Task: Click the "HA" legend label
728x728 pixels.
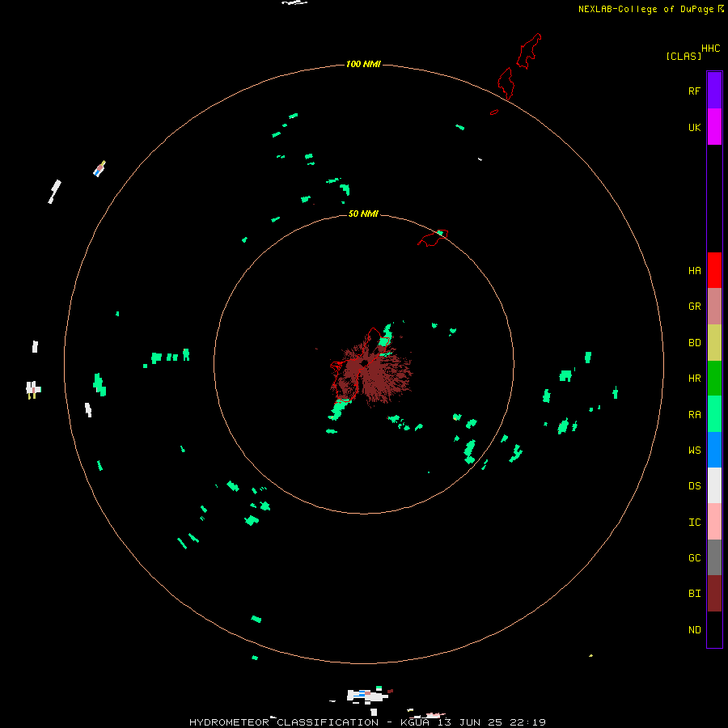Action: [x=694, y=270]
